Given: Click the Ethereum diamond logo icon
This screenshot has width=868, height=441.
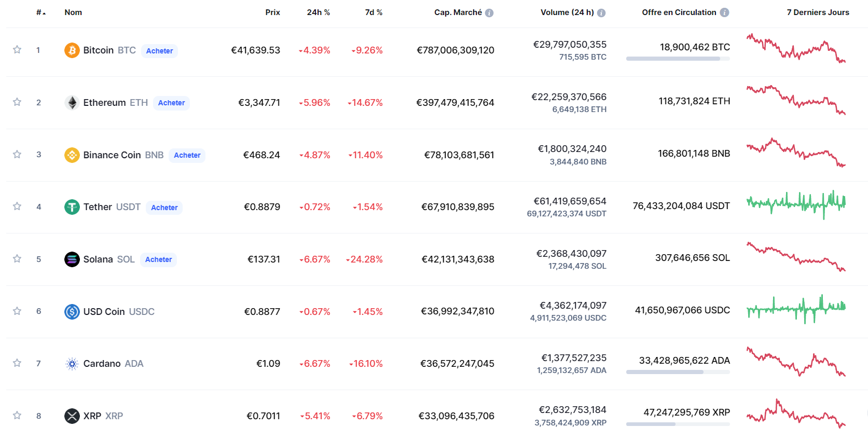Looking at the screenshot, I should tap(72, 103).
